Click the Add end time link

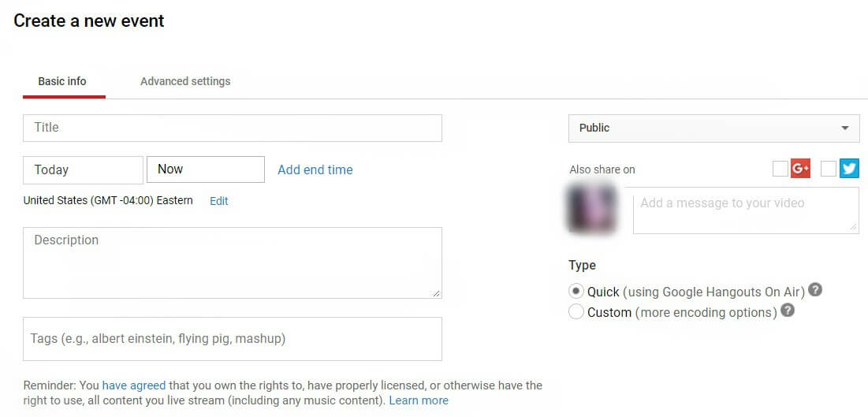(315, 169)
